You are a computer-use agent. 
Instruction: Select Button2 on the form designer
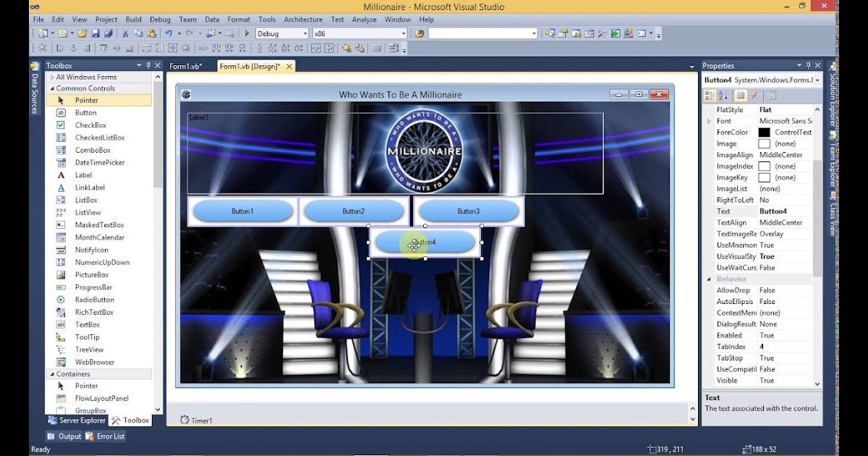353,211
